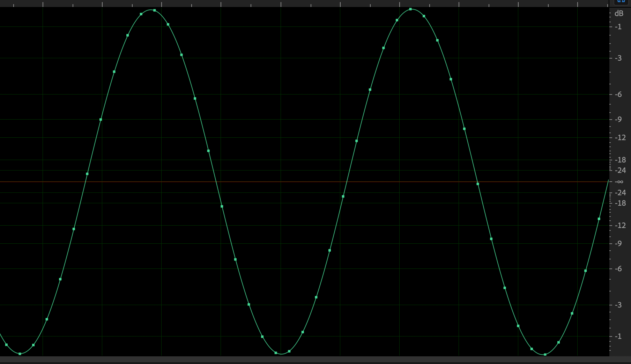Click the -24 label just above the -∞ mark
631x364 pixels.
click(620, 170)
